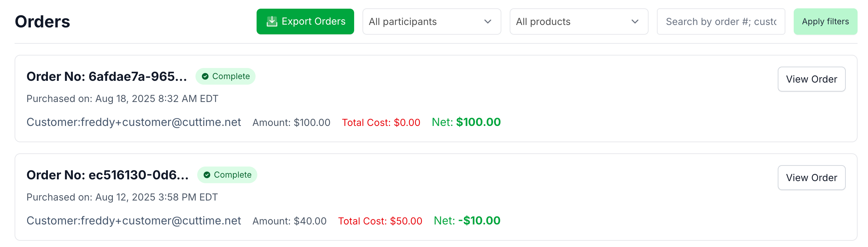Click the download icon on Export Orders
Image resolution: width=868 pixels, height=247 pixels.
point(272,22)
